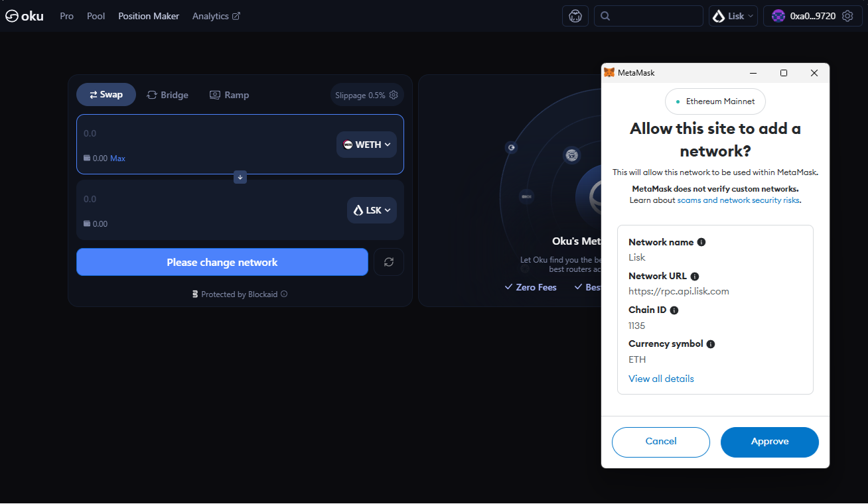Screen dimensions: 868x504
Task: Click the Ethereum Mainnet network pill
Action: point(715,101)
